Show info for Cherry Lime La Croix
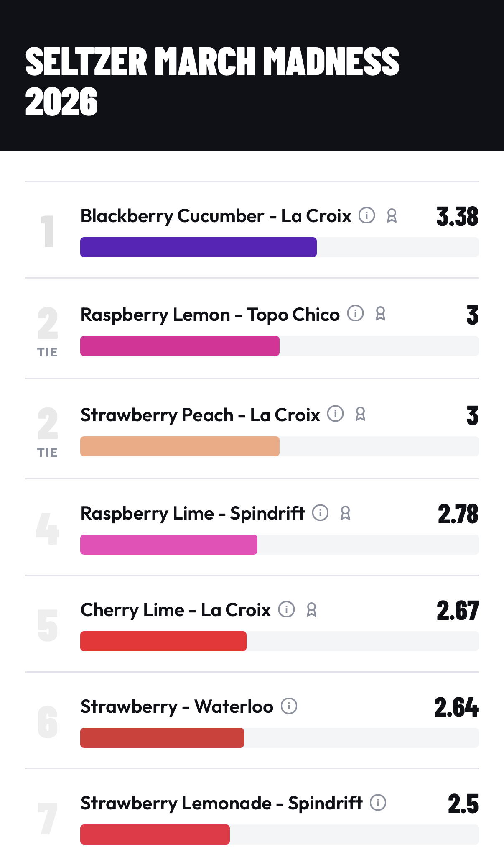 [x=286, y=609]
